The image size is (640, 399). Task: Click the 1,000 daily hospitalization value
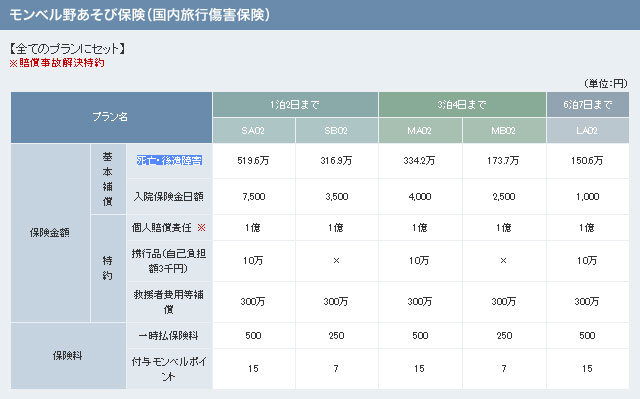click(588, 197)
